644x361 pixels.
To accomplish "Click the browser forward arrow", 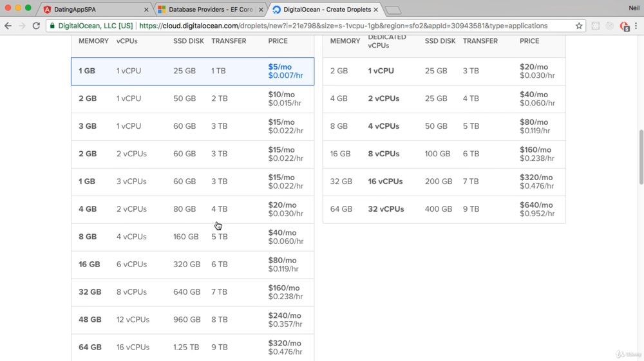I will pos(22,26).
